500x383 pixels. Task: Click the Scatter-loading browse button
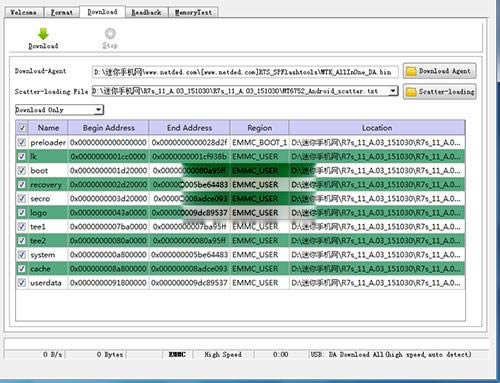(x=439, y=92)
